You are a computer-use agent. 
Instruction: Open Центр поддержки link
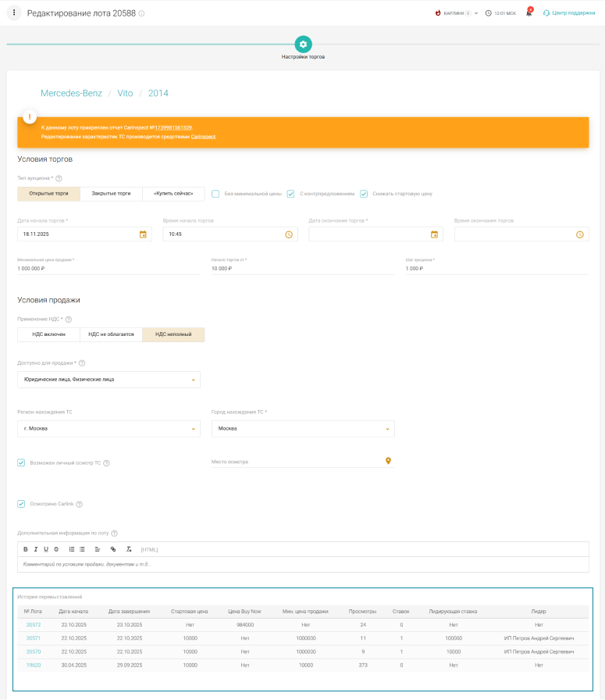573,13
